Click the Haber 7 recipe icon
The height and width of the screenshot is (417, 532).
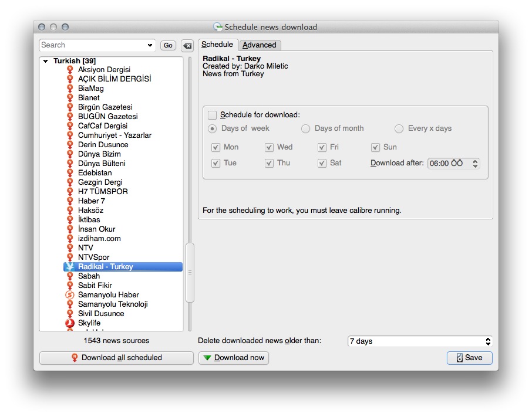70,201
